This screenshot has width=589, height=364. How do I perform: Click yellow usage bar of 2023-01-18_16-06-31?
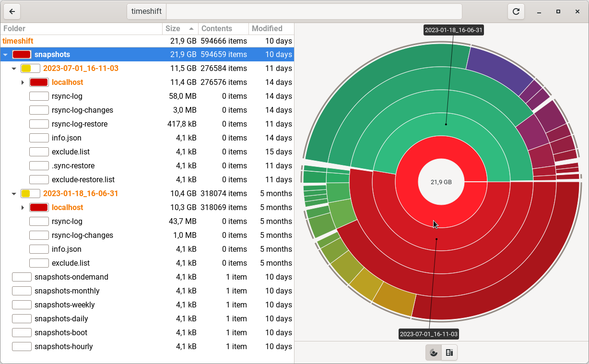pos(30,194)
